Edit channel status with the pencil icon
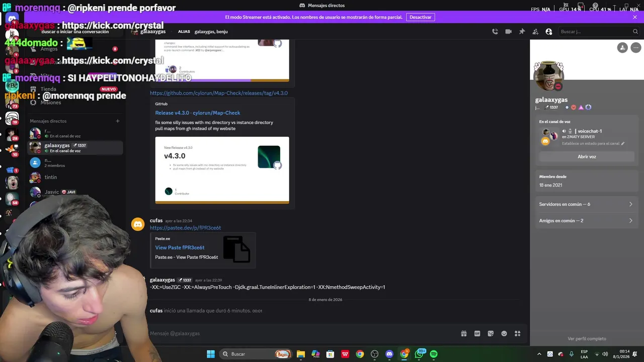644x362 pixels. pos(623,144)
